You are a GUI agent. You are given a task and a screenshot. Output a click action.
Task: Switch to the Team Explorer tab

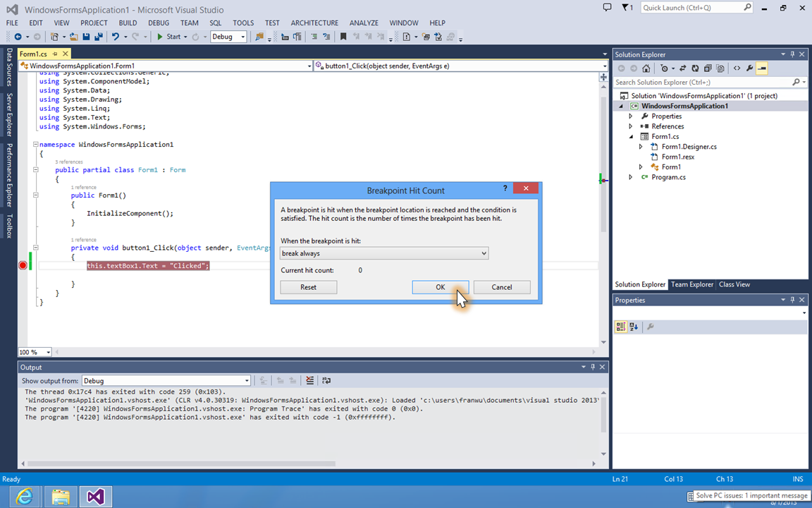coord(691,284)
